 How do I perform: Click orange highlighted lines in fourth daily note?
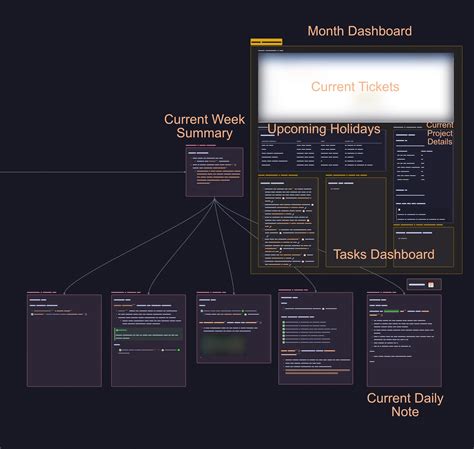pos(318,371)
